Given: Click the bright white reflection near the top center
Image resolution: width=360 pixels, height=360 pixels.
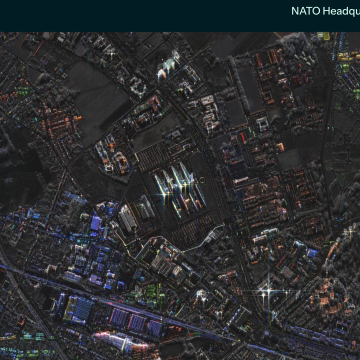Looking at the screenshot, I should (168, 66).
